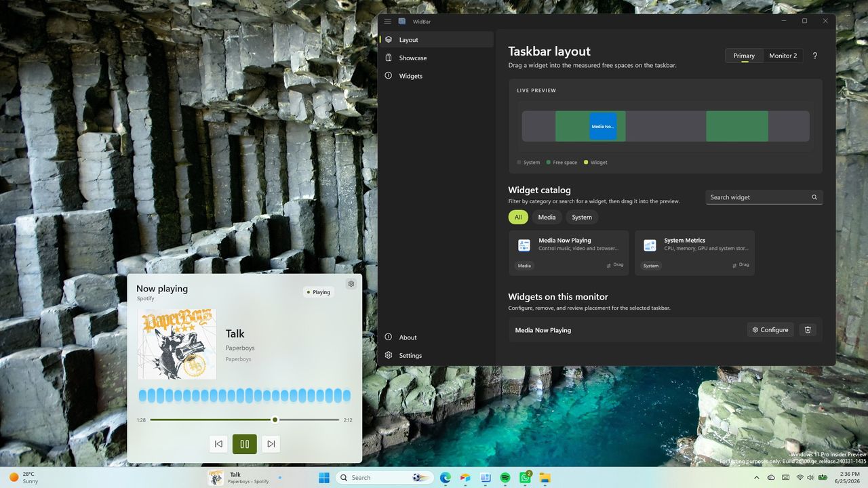Click the WidBar app logo in title bar
Screen dimensions: 868x488
402,21
